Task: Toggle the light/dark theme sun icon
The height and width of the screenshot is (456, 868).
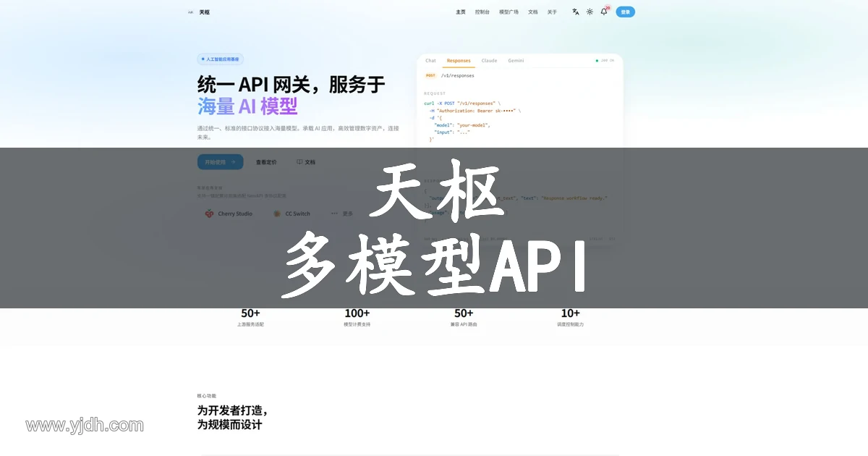Action: [x=590, y=12]
